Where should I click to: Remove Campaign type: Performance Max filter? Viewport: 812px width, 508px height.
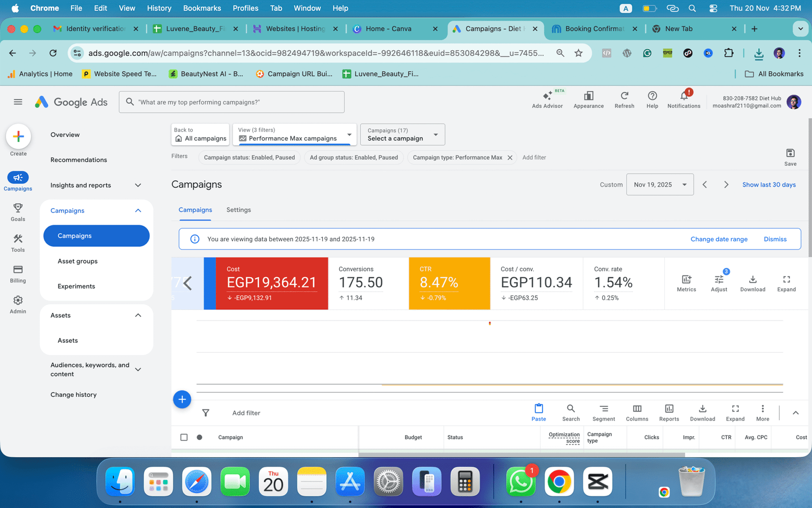coord(510,157)
